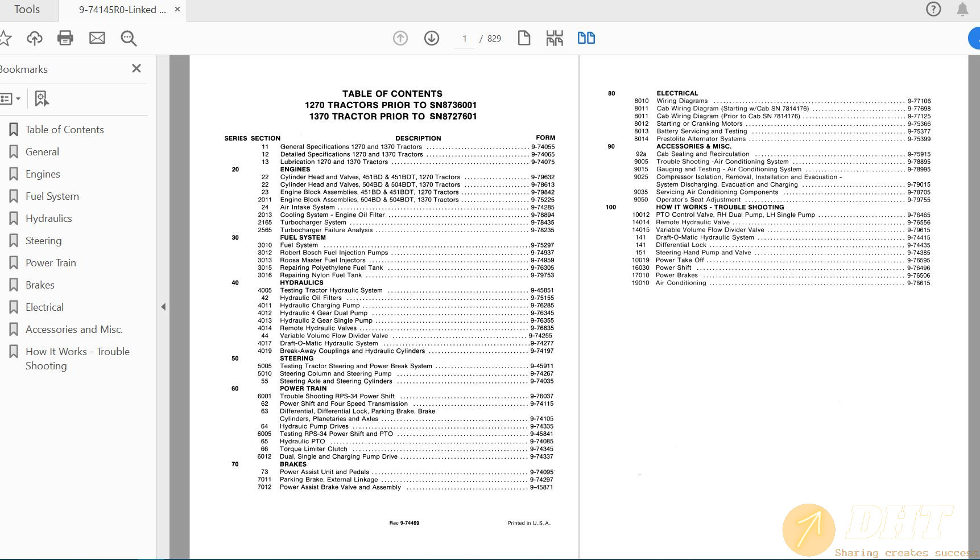
Task: Switch to two-page view
Action: 586,38
